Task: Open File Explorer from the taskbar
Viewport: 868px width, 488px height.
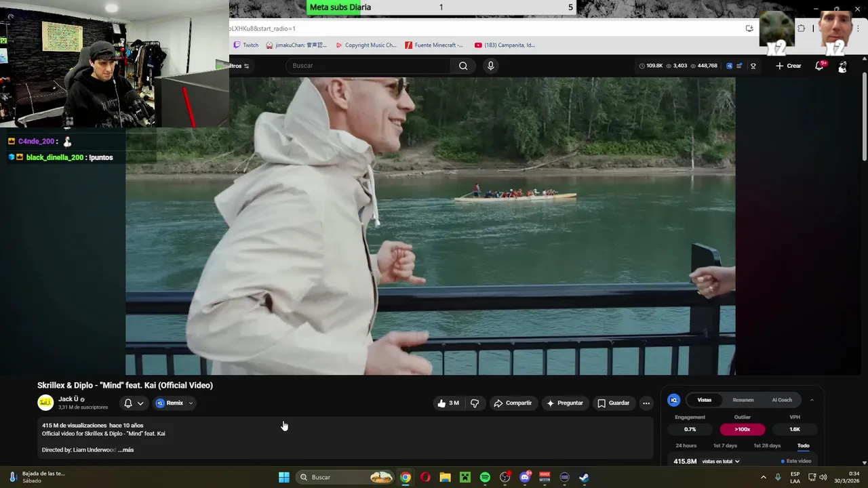Action: coord(445,477)
